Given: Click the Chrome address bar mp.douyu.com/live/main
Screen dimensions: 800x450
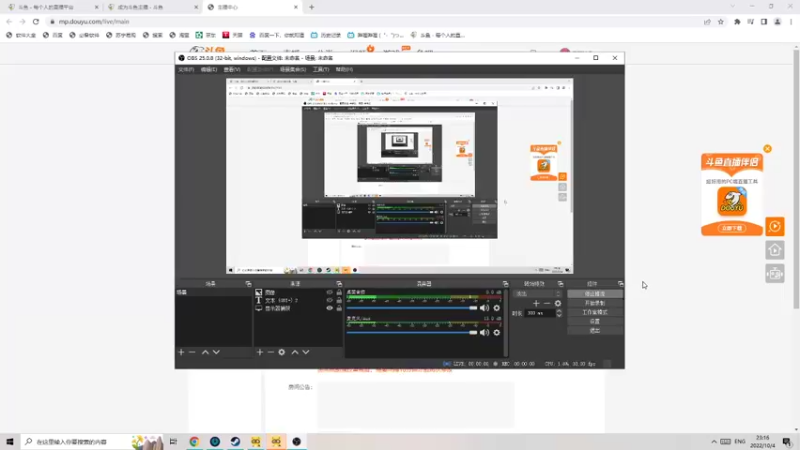Looking at the screenshot, I should tap(375, 22).
